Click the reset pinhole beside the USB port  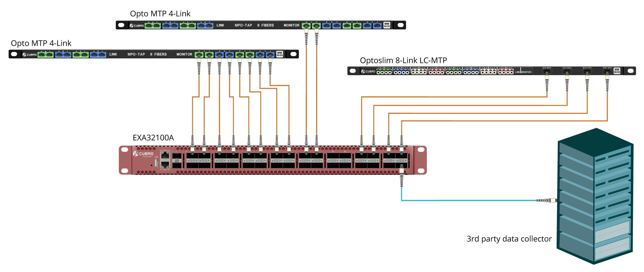151,165
